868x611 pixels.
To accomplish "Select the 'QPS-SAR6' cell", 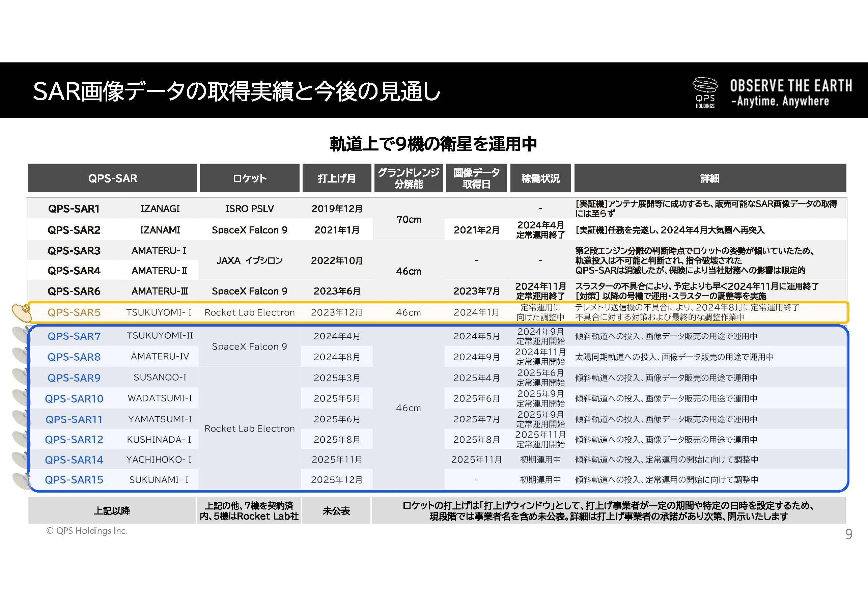I will pos(74,291).
